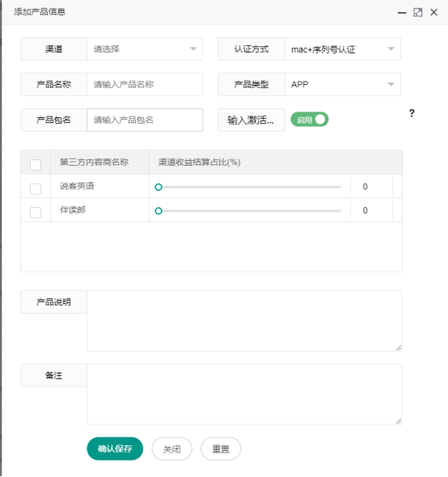The height and width of the screenshot is (477, 448).
Task: Close the dialog with the X icon
Action: pos(433,12)
